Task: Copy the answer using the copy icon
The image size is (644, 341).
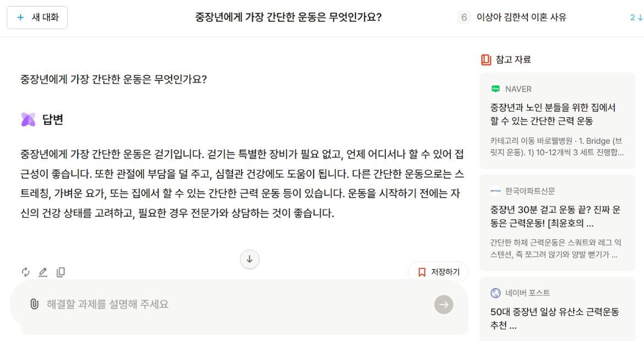Action: pyautogui.click(x=61, y=272)
